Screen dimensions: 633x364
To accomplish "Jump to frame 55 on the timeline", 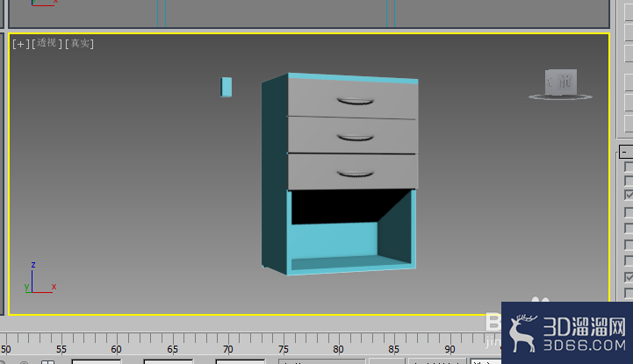I will click(61, 349).
